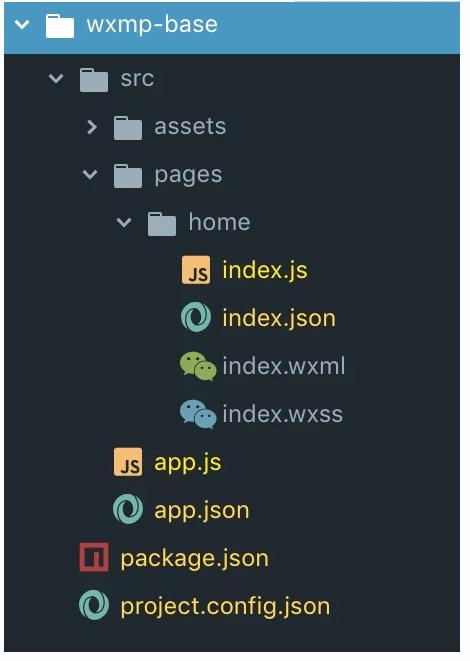Collapse the wxmp-base root folder chevron
Screen dimensions: 470x661
click(22, 24)
